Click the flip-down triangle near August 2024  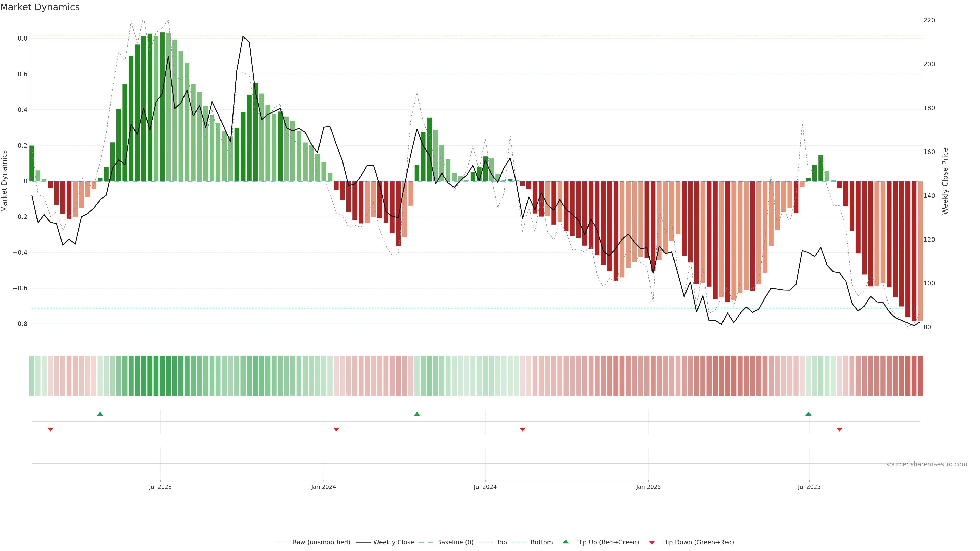click(523, 429)
